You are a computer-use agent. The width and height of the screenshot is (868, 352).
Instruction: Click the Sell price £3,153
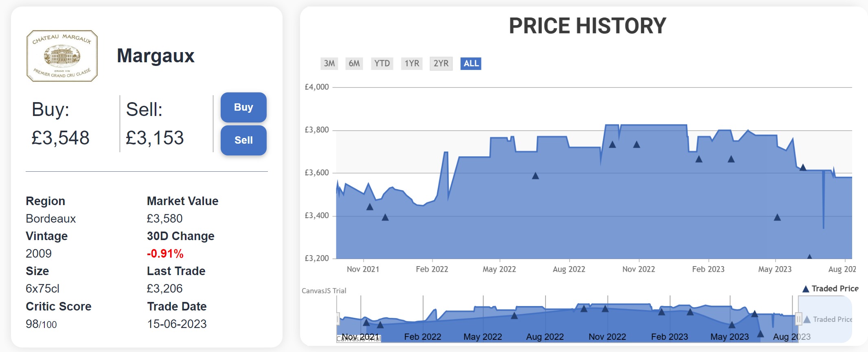tap(155, 138)
